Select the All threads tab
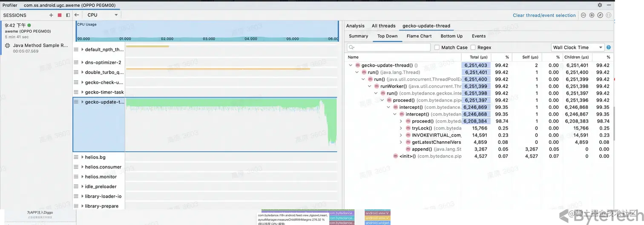Screen dimensions: 644x225 coord(383,26)
